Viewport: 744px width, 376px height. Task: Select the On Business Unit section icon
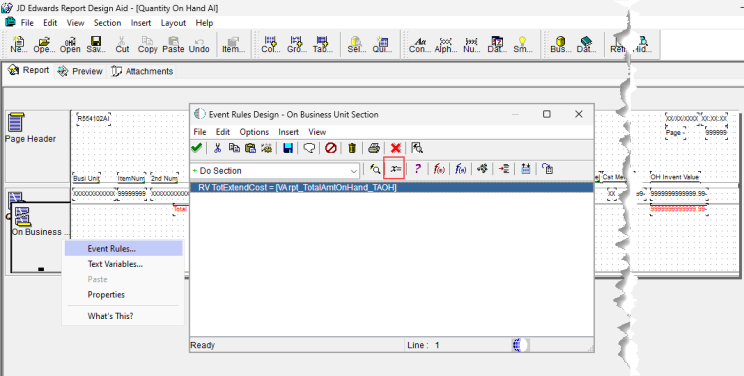tap(22, 216)
